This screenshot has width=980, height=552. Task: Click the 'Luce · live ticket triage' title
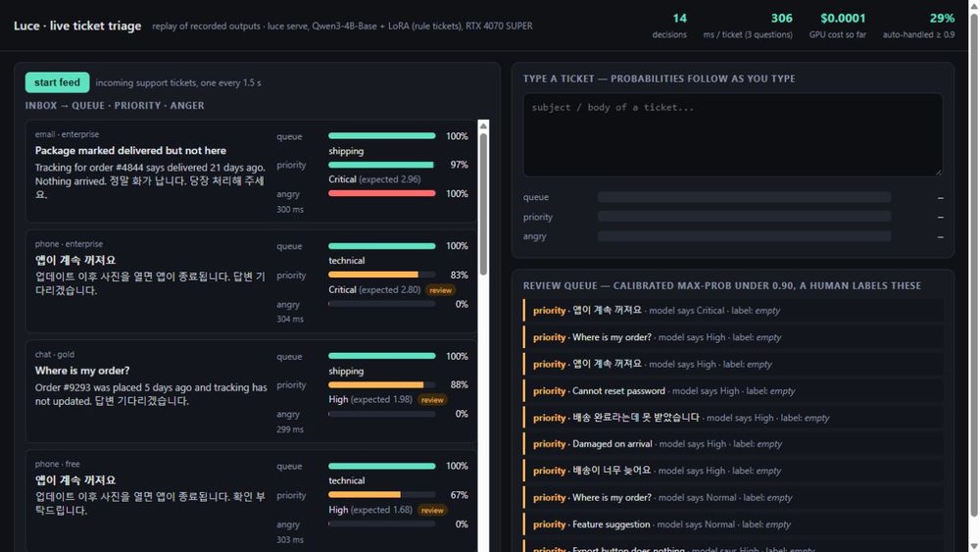point(77,25)
